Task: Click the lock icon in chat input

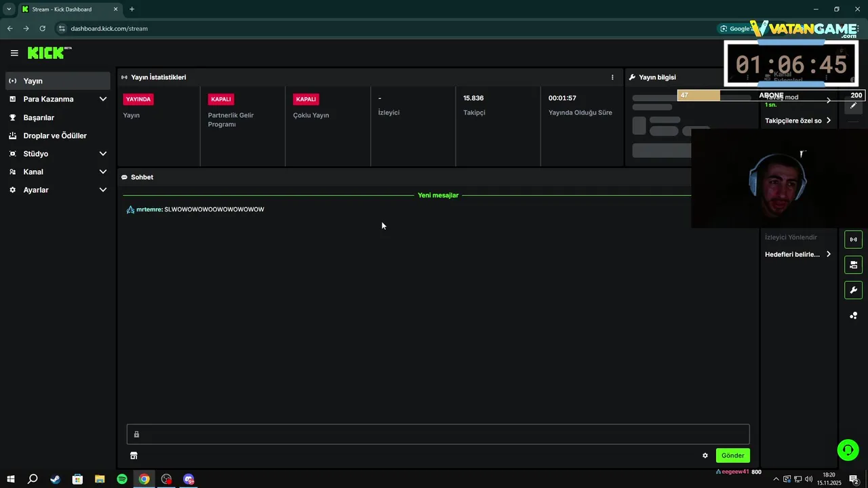Action: (x=136, y=434)
